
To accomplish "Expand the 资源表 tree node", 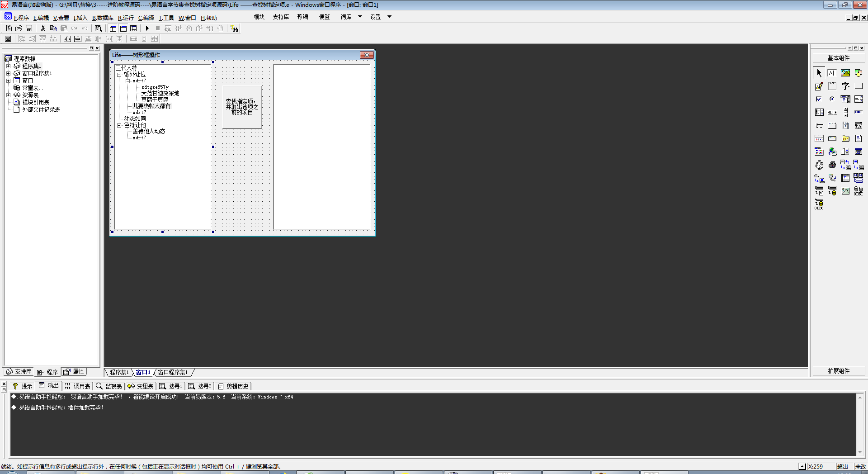I will coord(8,95).
